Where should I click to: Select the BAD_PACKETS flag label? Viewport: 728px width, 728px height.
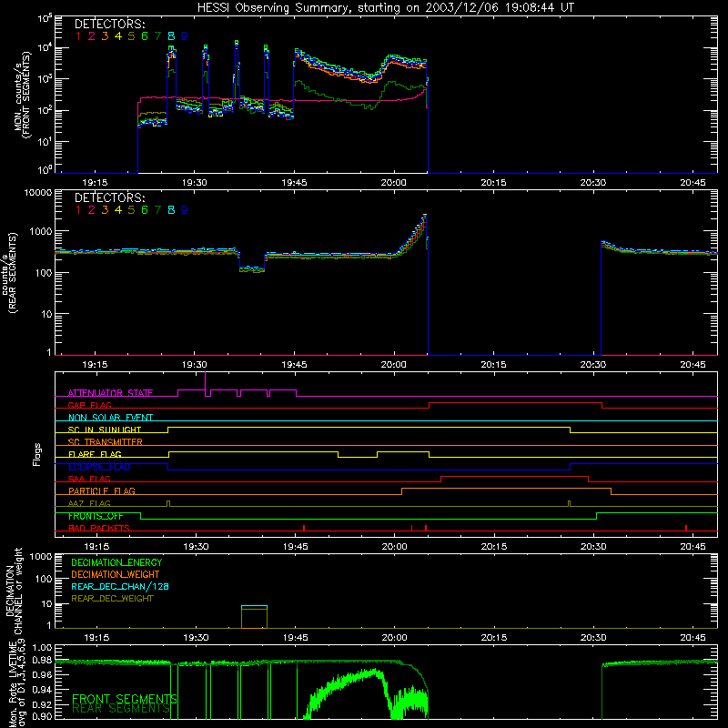coord(99,528)
